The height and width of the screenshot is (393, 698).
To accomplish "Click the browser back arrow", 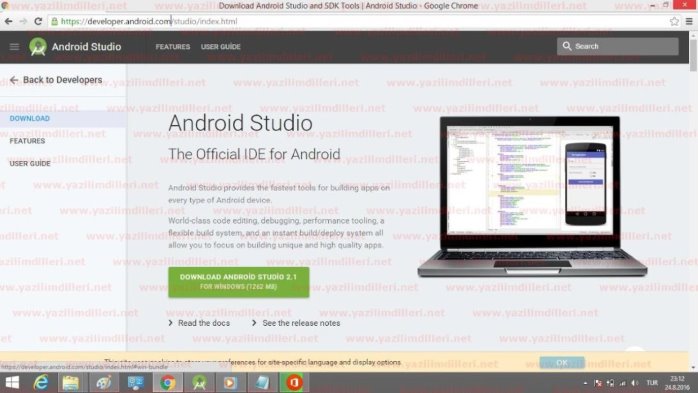I will (8, 21).
